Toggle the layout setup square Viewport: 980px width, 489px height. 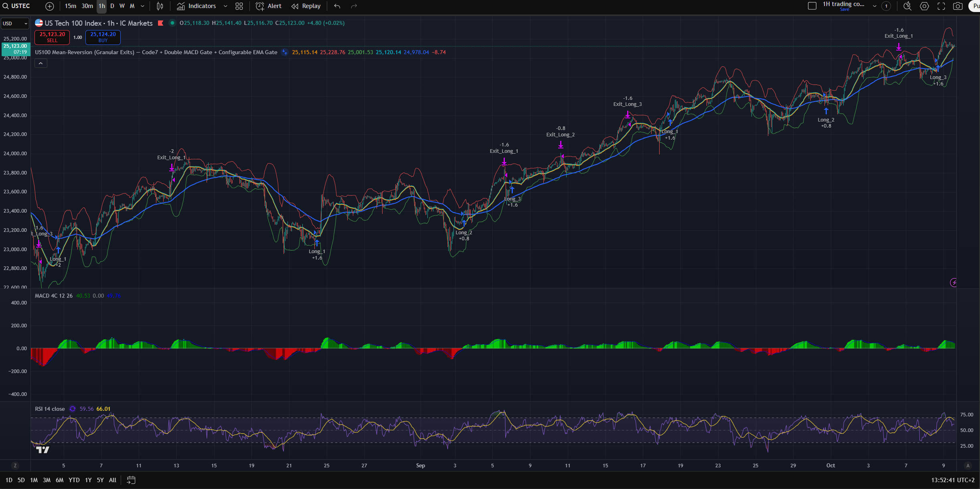click(812, 6)
